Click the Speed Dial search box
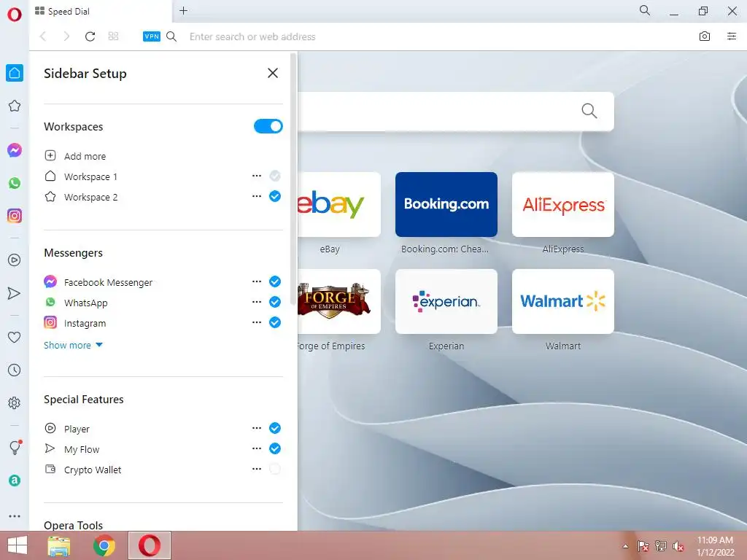 coord(455,112)
